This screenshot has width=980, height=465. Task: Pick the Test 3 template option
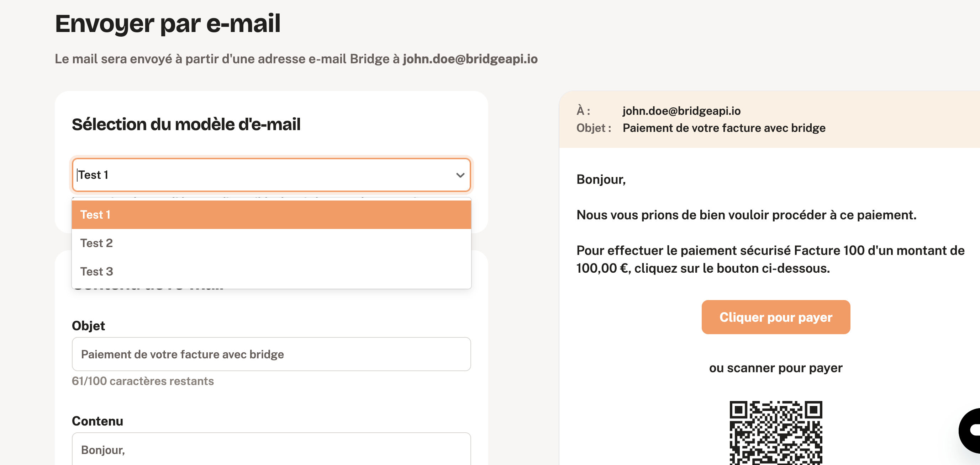(271, 272)
